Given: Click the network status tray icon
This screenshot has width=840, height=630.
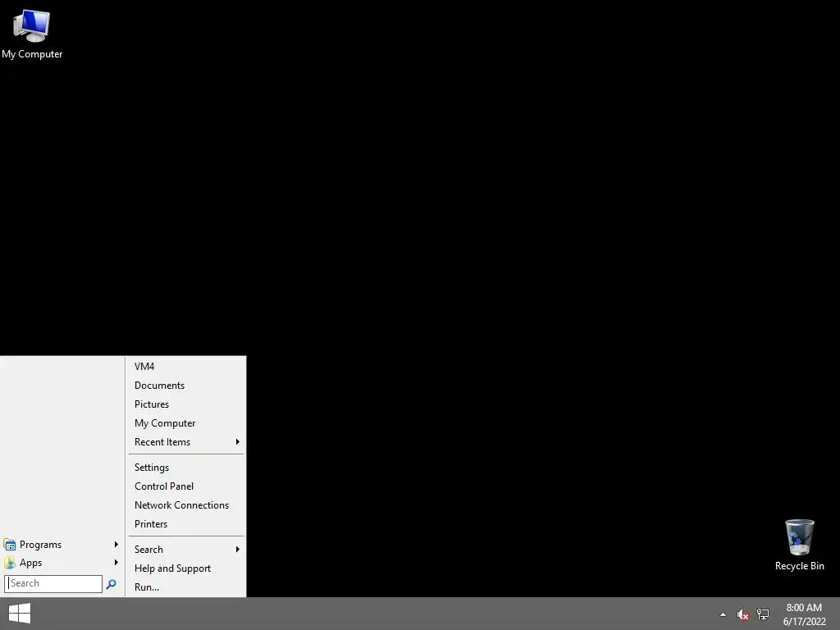Looking at the screenshot, I should coord(763,614).
